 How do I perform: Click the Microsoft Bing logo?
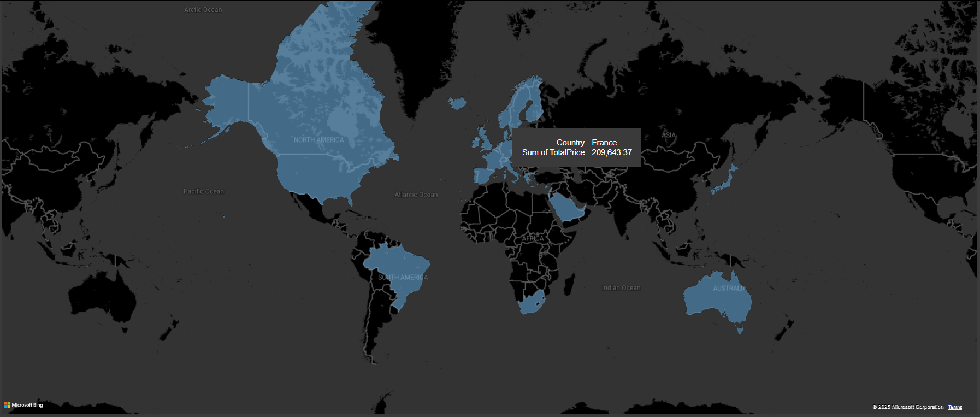point(23,405)
